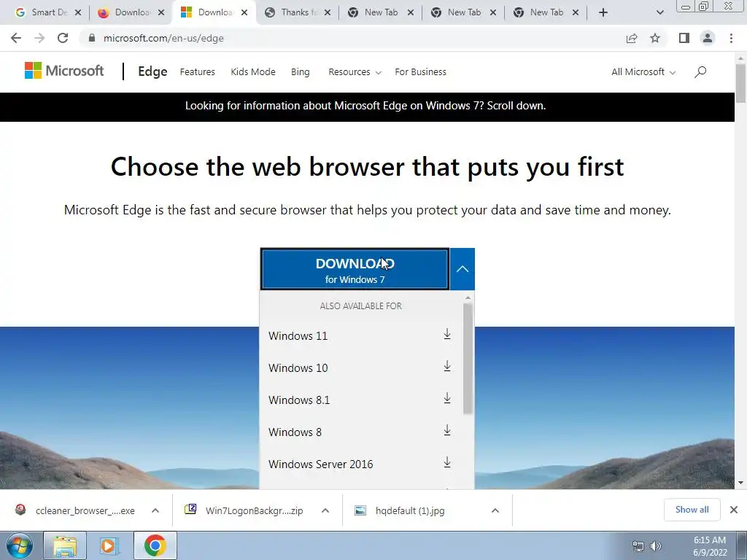Image resolution: width=747 pixels, height=560 pixels.
Task: Bookmark this page with the star
Action: [655, 38]
